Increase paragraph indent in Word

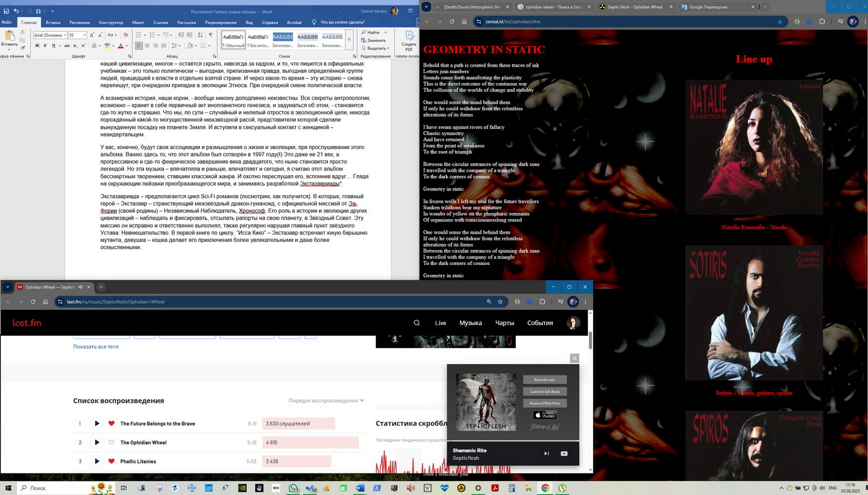189,35
